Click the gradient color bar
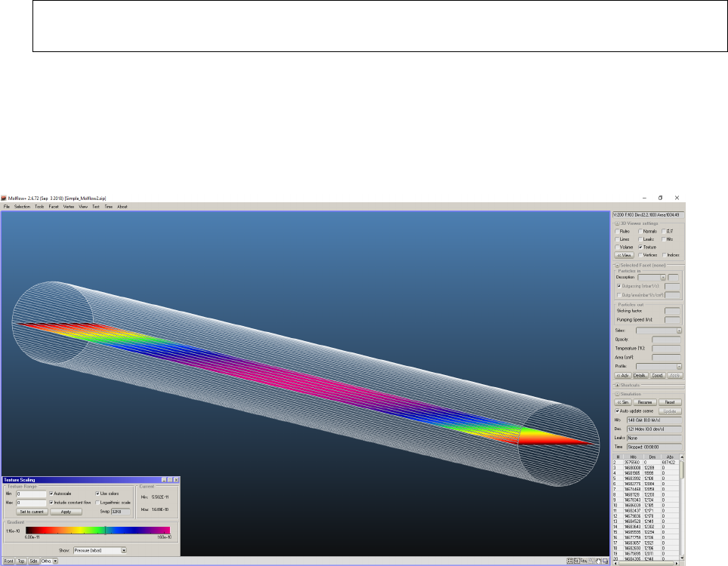 [x=98, y=531]
